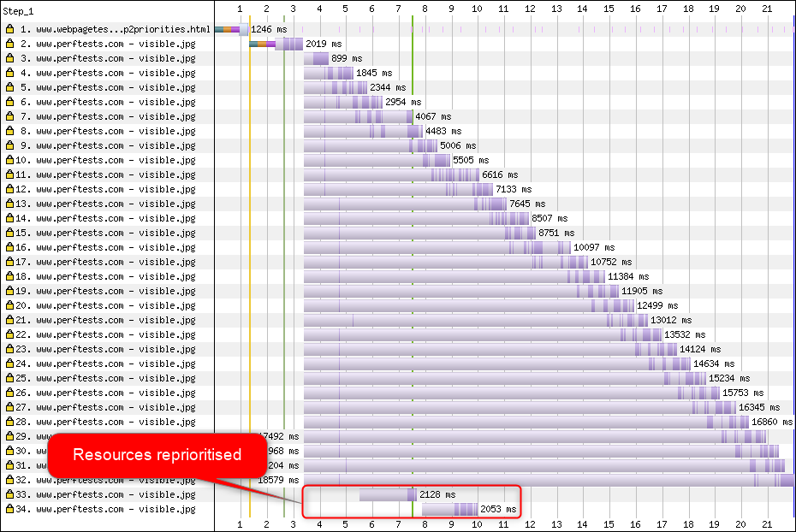Click the 14124 ms duration label

coord(700,350)
